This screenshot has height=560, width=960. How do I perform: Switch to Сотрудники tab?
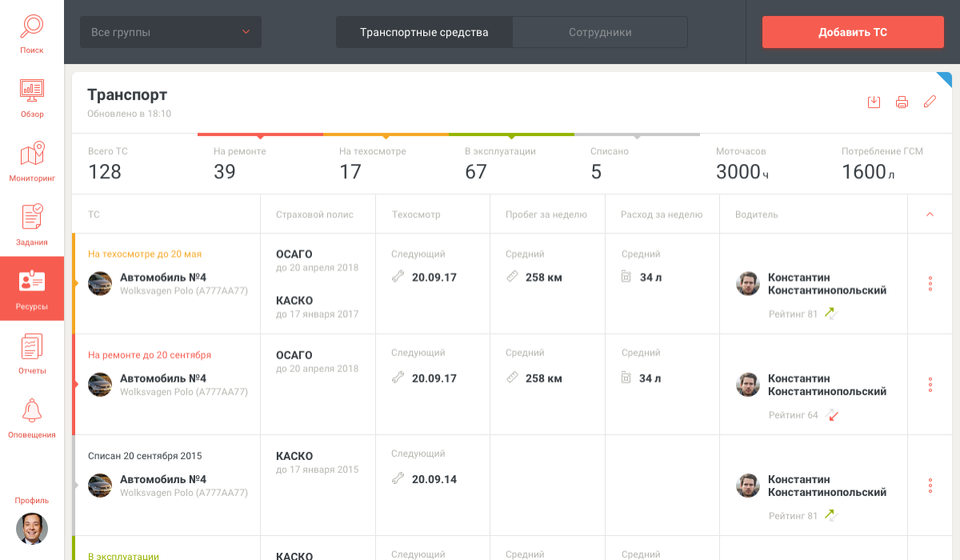[600, 32]
